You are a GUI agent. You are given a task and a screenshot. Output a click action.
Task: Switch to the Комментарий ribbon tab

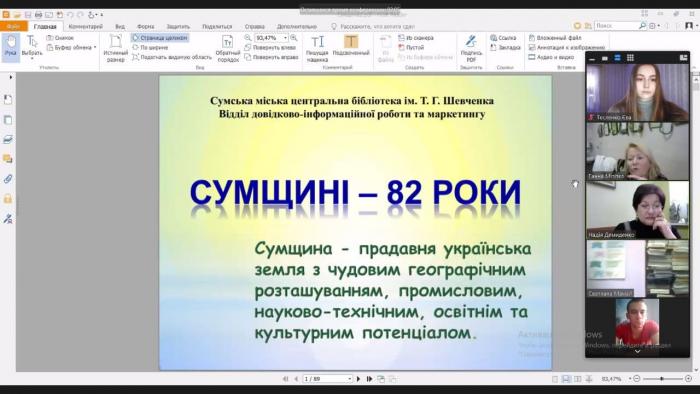[86, 27]
